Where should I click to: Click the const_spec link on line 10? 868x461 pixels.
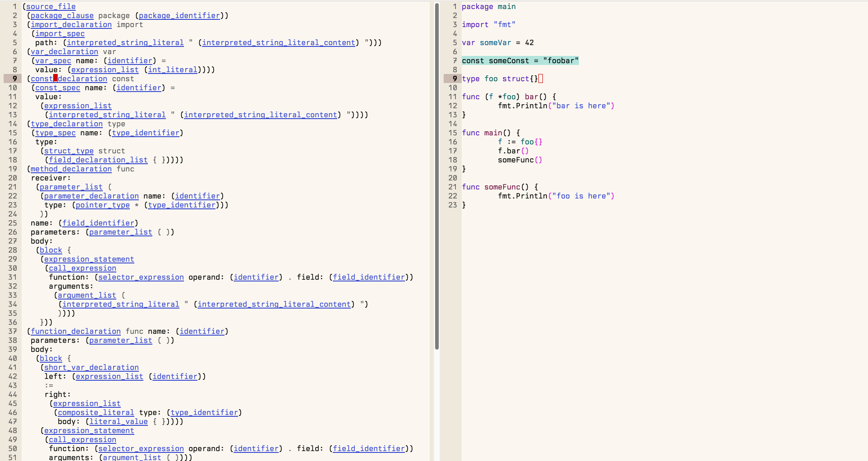click(x=58, y=88)
